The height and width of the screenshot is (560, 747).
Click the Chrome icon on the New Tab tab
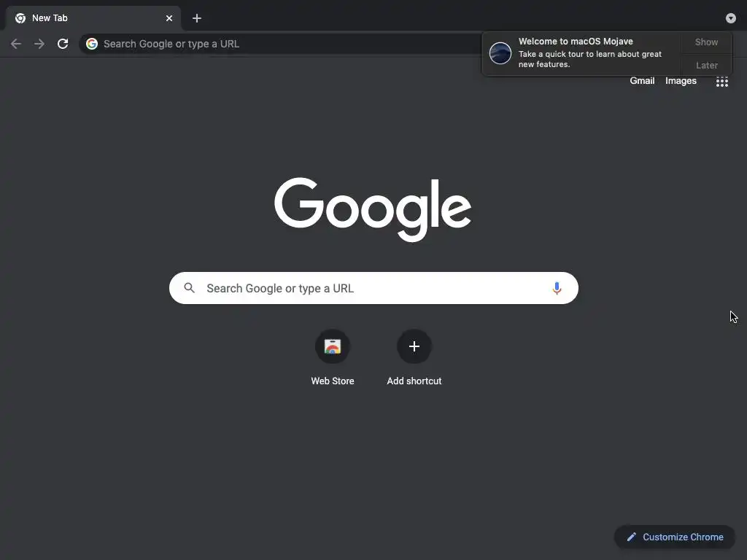pyautogui.click(x=20, y=18)
